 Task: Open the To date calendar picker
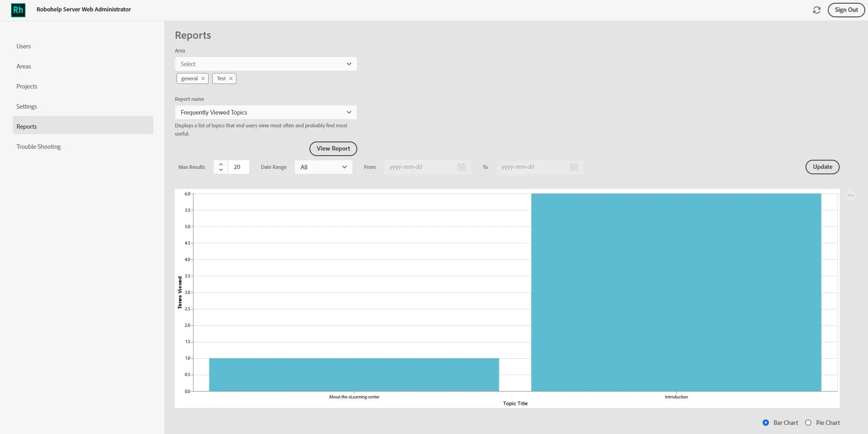(574, 167)
